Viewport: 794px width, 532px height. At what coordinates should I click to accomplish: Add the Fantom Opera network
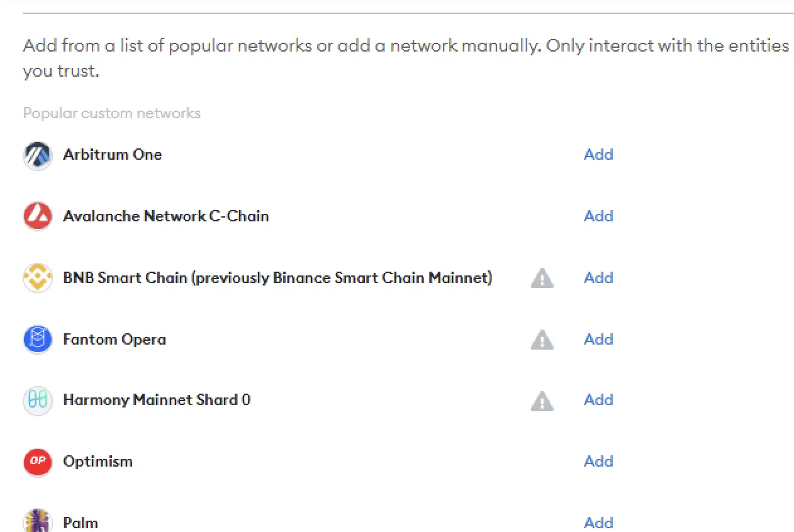(598, 340)
